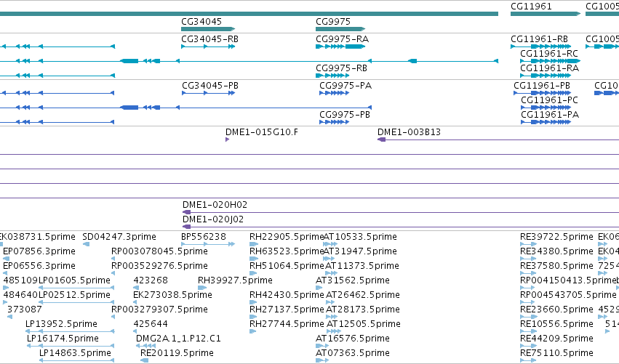Image resolution: width=619 pixels, height=364 pixels.
Task: Select EST BP556238
Action: [x=204, y=237]
